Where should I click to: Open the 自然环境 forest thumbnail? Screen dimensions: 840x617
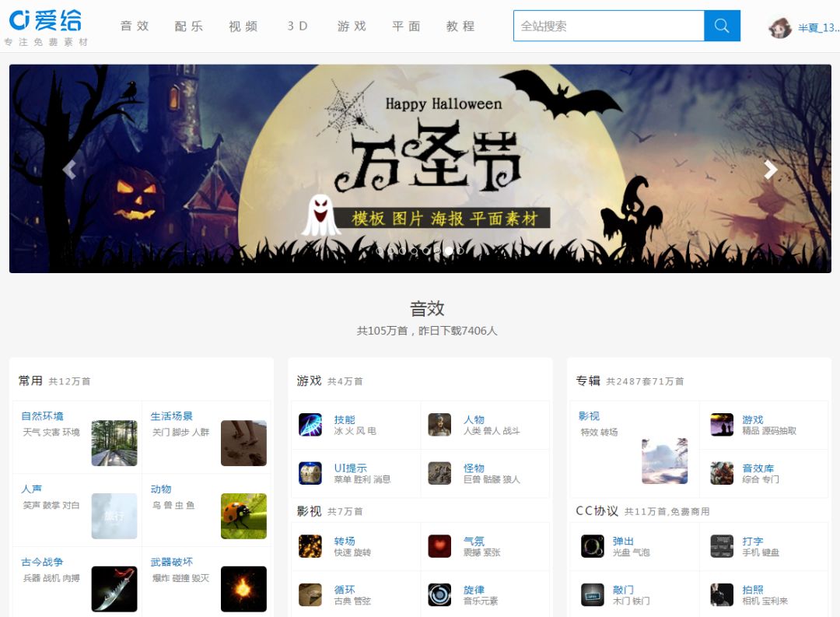114,443
